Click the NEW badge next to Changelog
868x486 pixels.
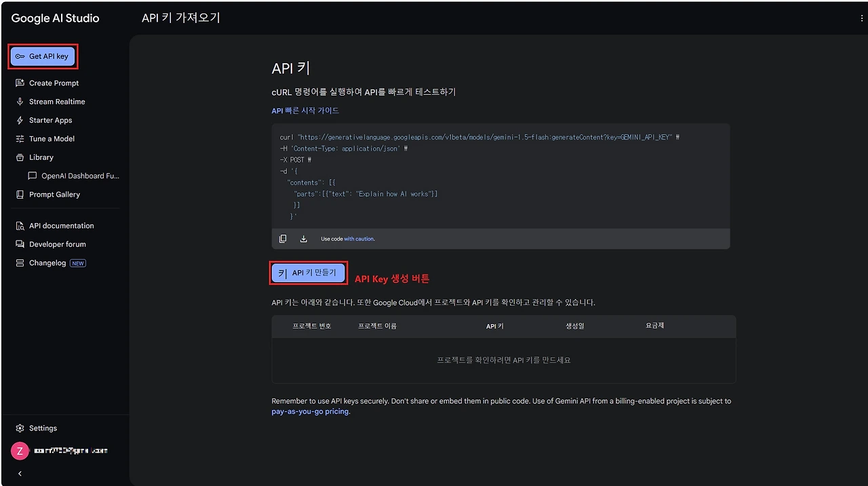[x=78, y=263]
